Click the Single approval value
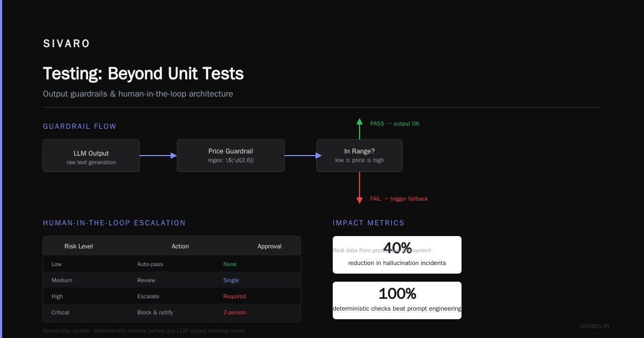This screenshot has width=644, height=338. click(x=231, y=280)
